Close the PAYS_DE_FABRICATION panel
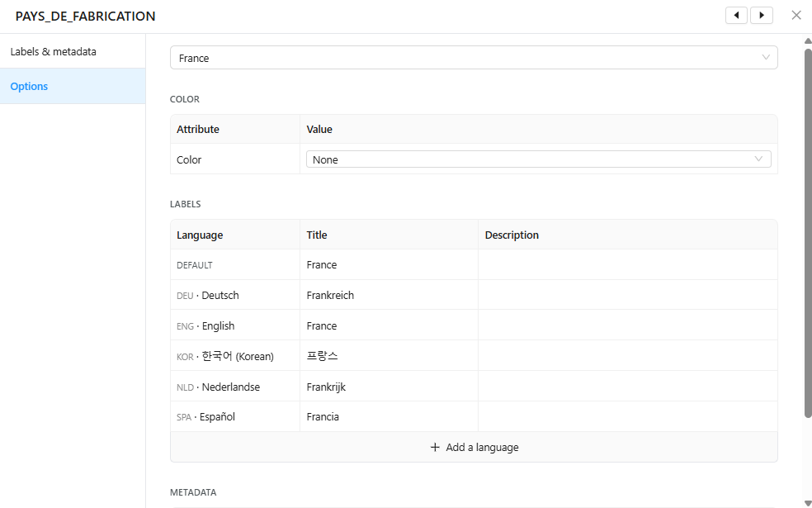This screenshot has width=812, height=508. tap(796, 16)
